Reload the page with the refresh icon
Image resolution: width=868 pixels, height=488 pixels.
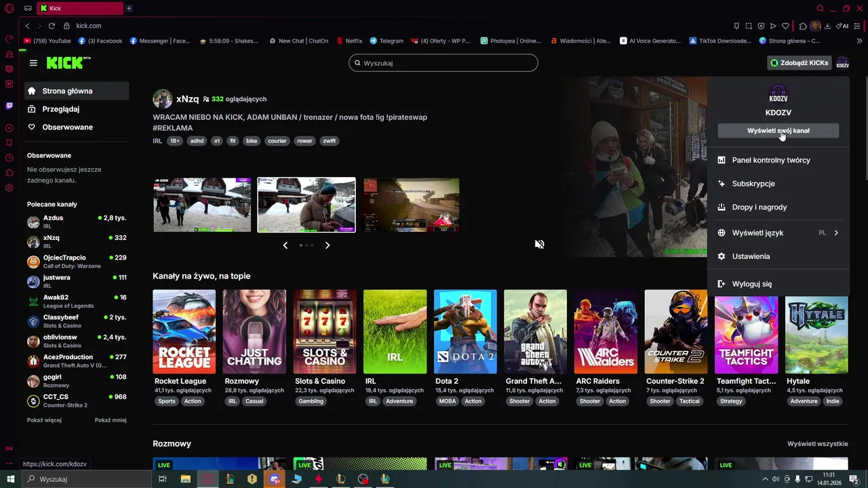(52, 26)
